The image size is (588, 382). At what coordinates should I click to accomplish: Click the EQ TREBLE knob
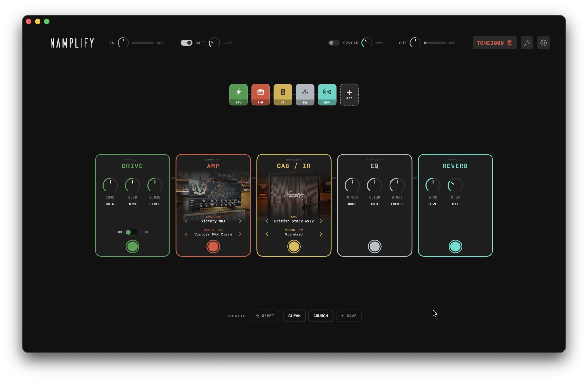click(x=397, y=185)
